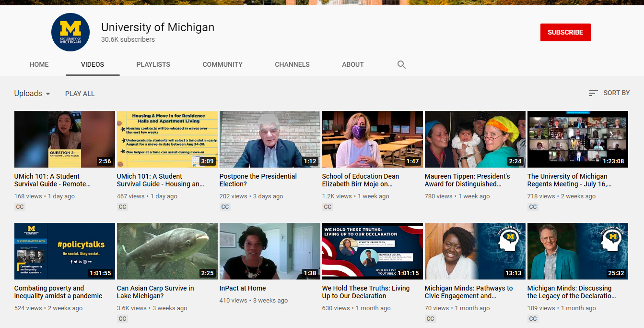The image size is (644, 328).
Task: Play the 1:38 InPact at Home thumbnail
Action: click(270, 251)
